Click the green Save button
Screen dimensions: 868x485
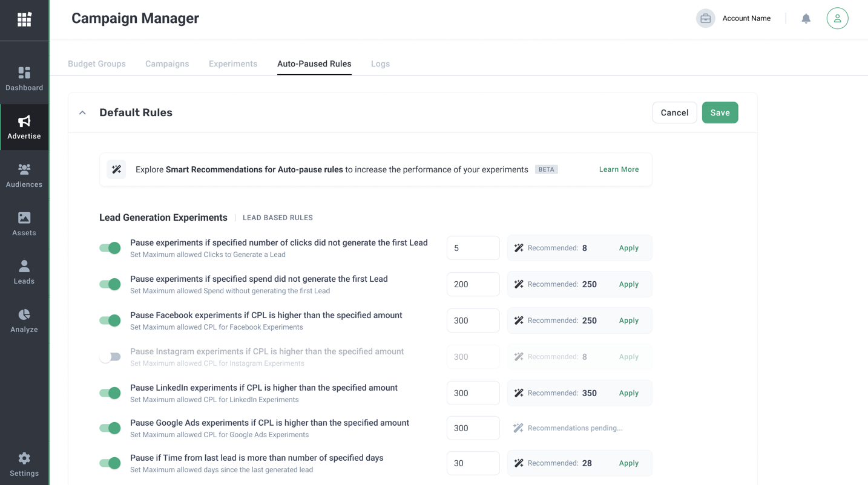click(720, 113)
